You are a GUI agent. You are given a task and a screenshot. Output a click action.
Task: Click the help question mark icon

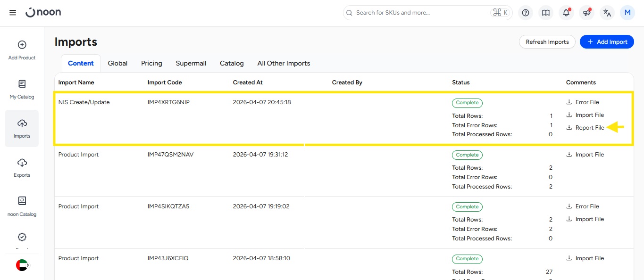pos(526,13)
